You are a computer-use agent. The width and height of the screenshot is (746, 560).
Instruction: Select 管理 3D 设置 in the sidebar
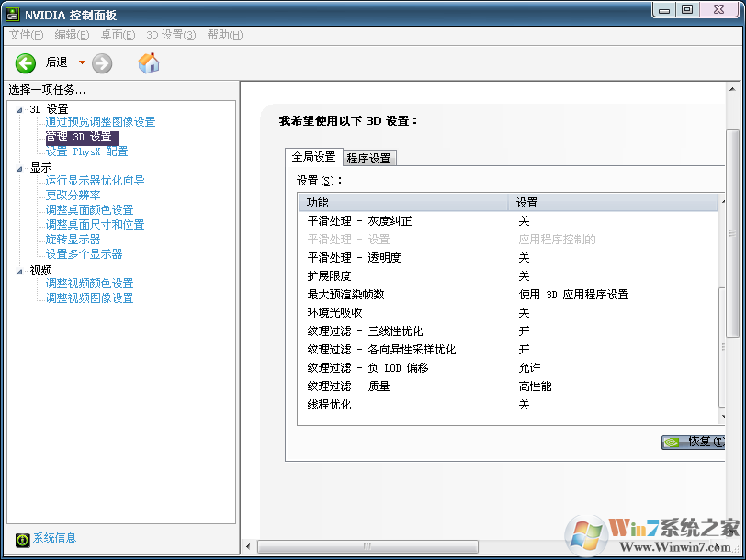click(x=79, y=136)
